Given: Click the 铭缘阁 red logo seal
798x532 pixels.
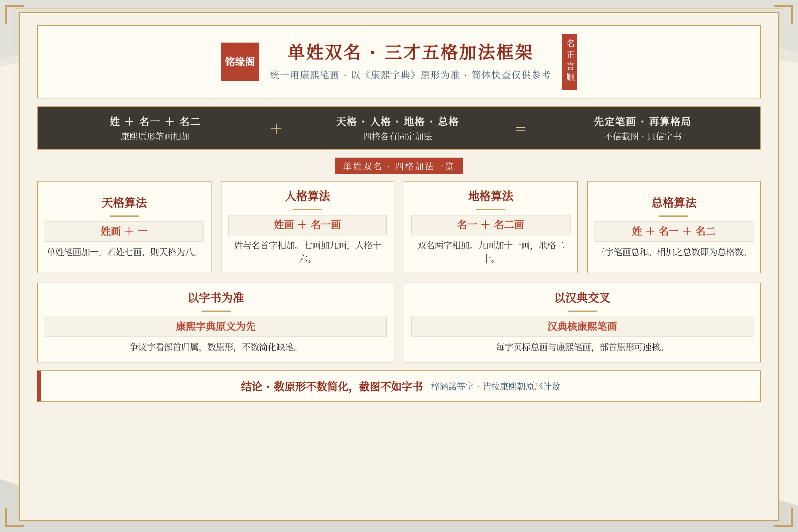Looking at the screenshot, I should point(240,62).
